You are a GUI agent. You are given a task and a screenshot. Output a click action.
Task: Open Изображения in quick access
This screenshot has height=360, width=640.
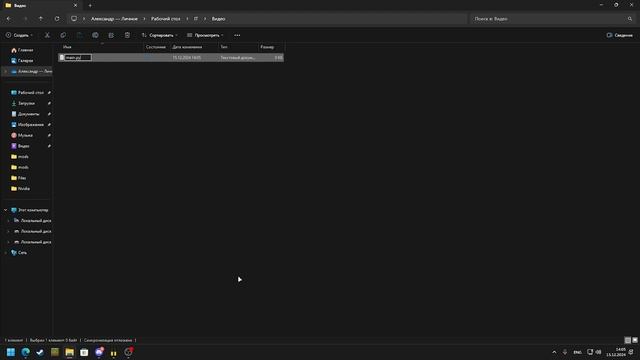click(31, 124)
